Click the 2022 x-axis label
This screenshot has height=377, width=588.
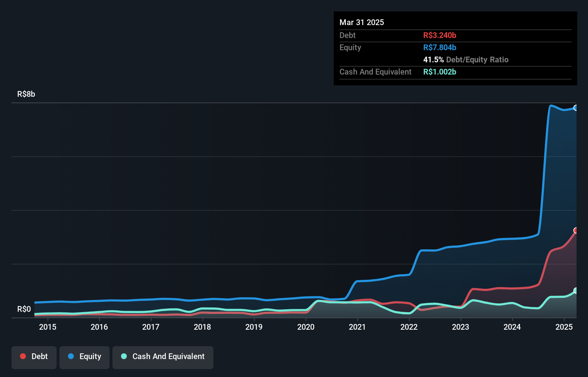tap(409, 327)
